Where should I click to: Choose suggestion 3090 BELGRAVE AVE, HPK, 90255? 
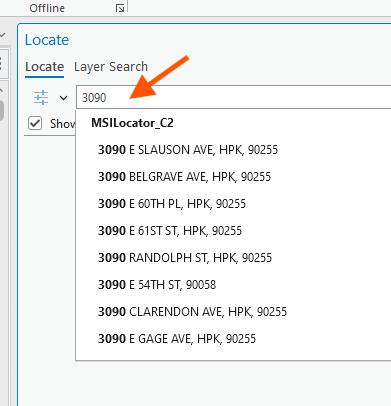(233, 177)
